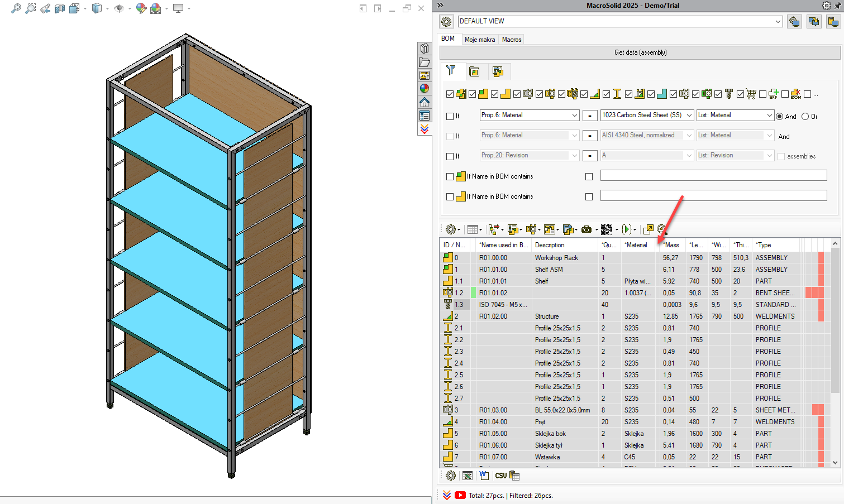Enable the first If material condition checkbox
The height and width of the screenshot is (504, 844).
click(450, 116)
